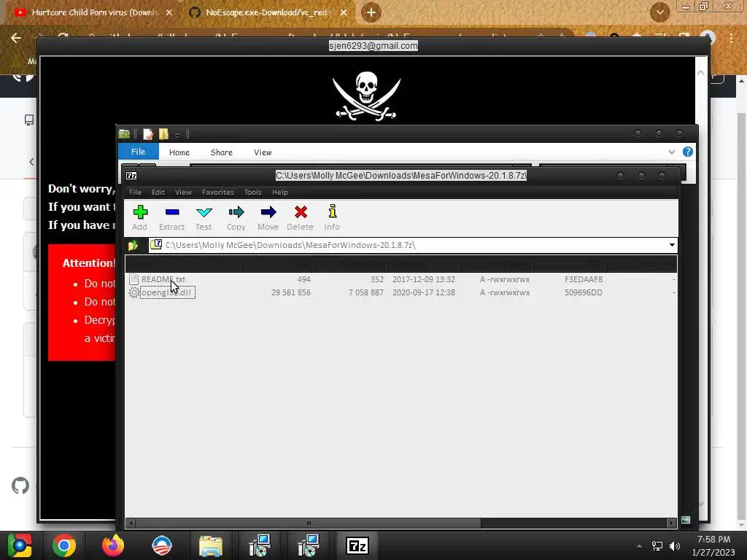747x560 pixels.
Task: Click the F3EDAAF8 CRC value
Action: point(584,279)
